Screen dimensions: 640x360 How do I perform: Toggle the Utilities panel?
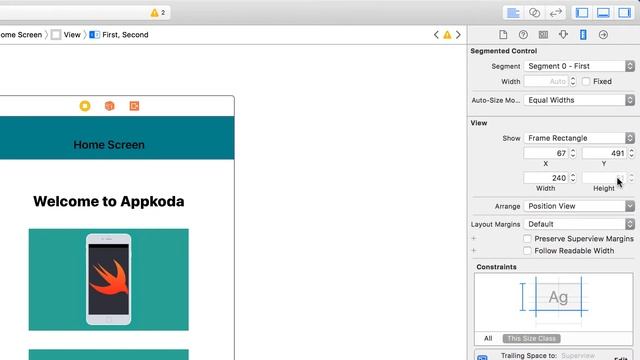(624, 13)
